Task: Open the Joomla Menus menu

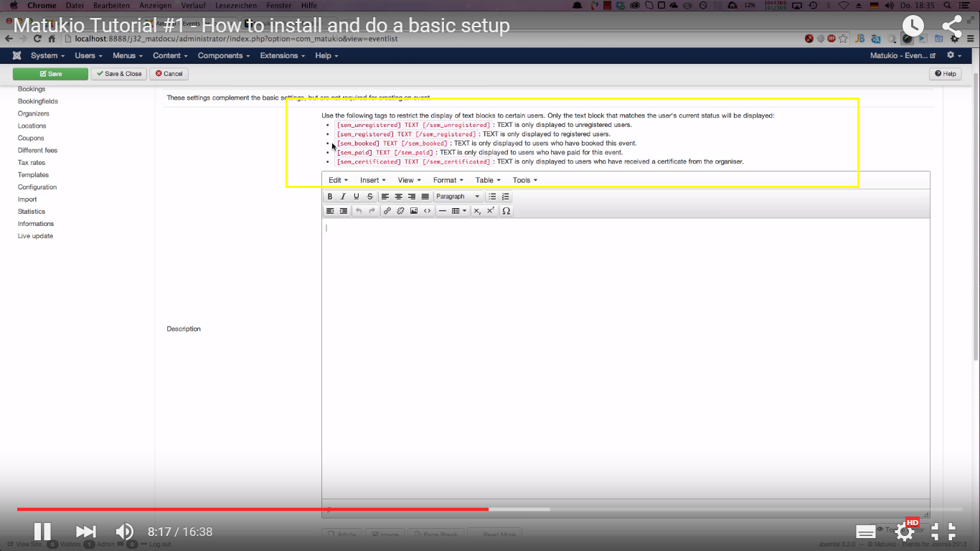Action: pyautogui.click(x=128, y=56)
